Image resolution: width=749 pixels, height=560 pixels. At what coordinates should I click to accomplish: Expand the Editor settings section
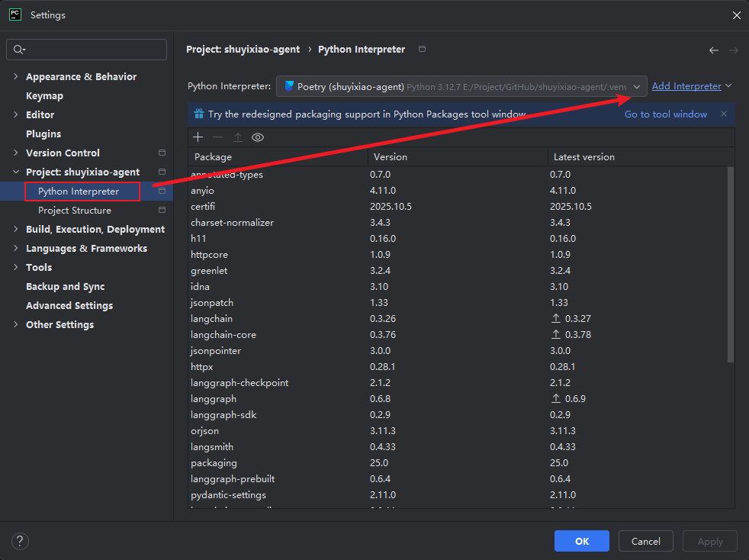point(16,115)
